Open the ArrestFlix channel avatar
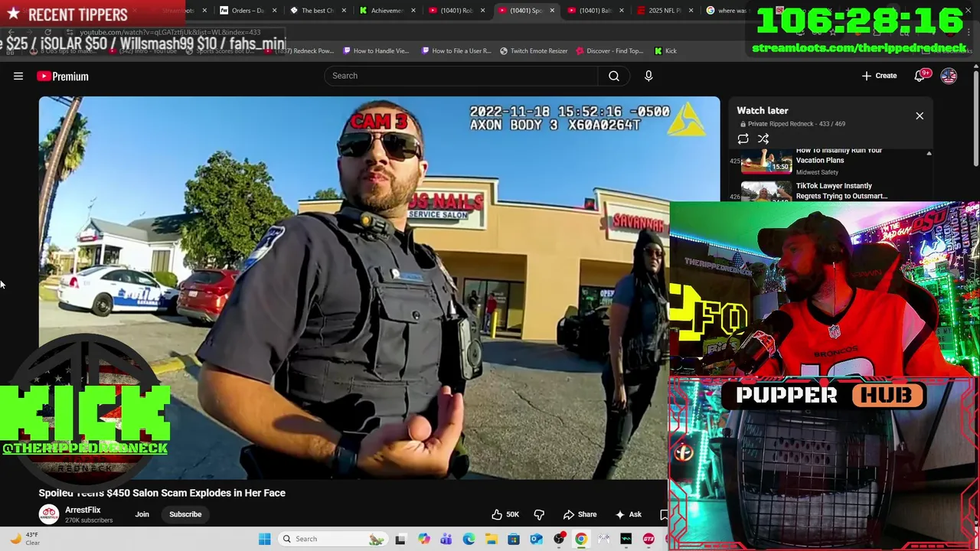The height and width of the screenshot is (551, 980). click(x=49, y=514)
